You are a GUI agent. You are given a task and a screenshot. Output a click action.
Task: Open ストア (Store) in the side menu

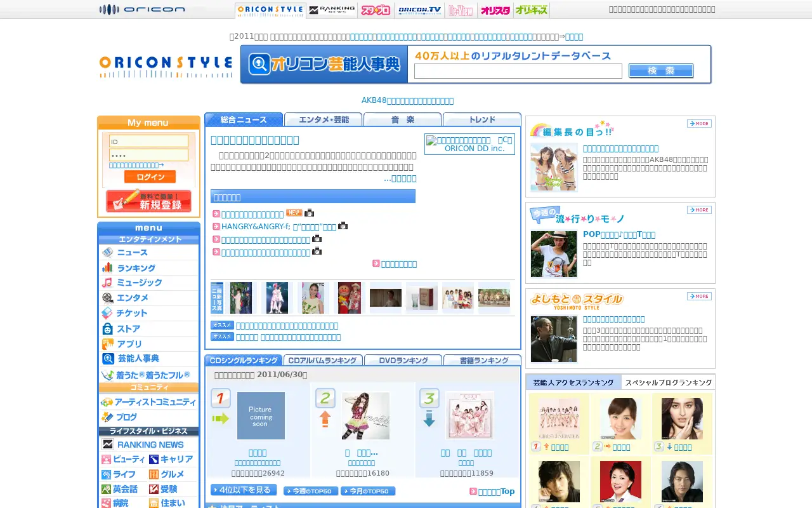(148, 328)
